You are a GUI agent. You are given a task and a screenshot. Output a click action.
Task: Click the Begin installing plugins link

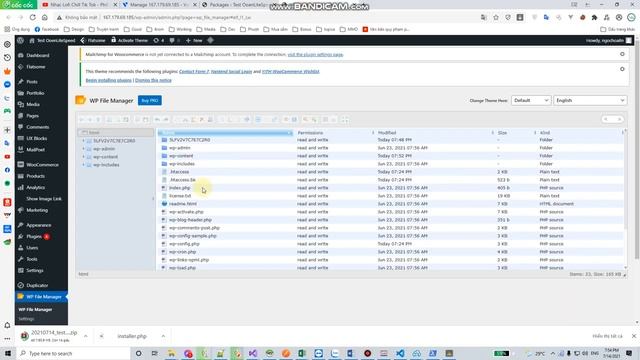[x=109, y=80]
